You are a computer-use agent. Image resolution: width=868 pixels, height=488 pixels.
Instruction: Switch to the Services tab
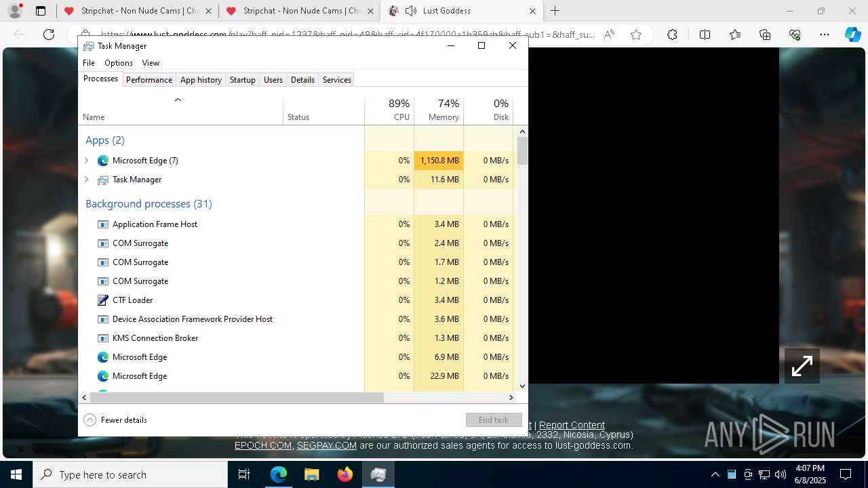[x=337, y=79]
